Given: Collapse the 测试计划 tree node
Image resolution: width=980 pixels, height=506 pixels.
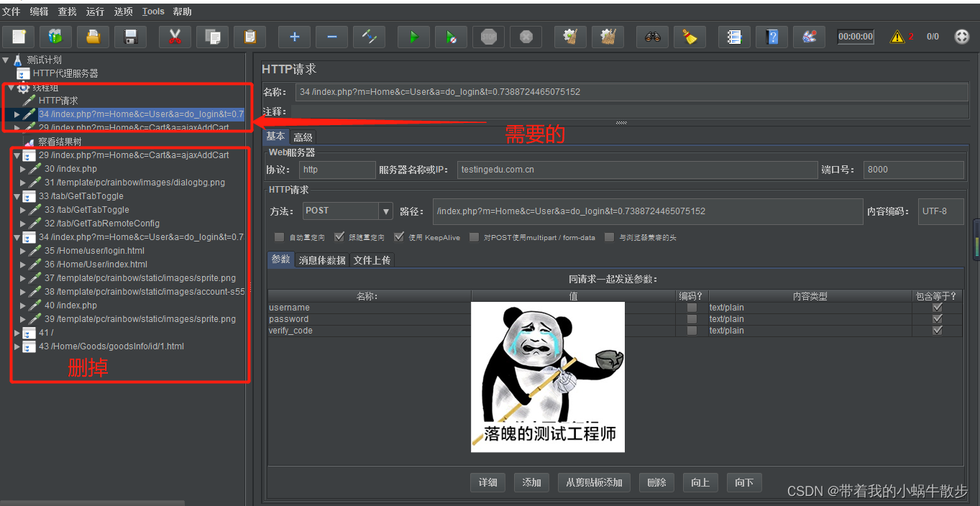Looking at the screenshot, I should pyautogui.click(x=6, y=60).
